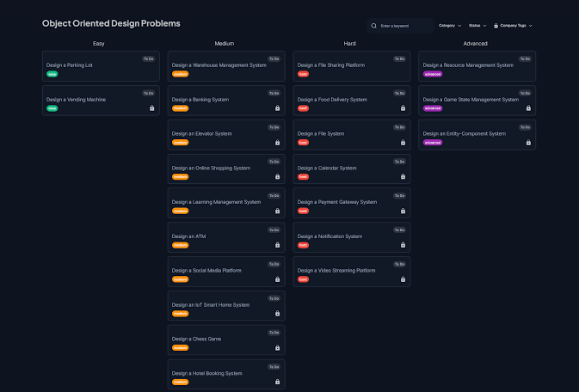Select Design an Online Shopping System title
The height and width of the screenshot is (392, 579).
point(211,168)
